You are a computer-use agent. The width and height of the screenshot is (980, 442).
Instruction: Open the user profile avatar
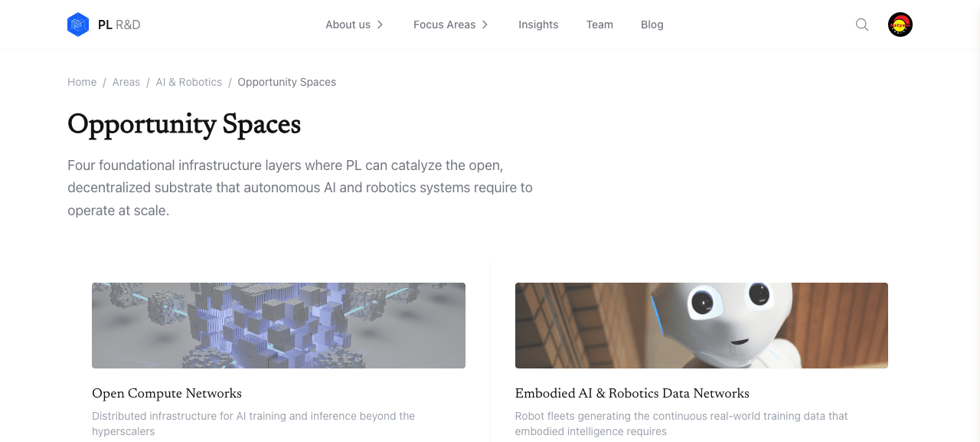[x=900, y=25]
